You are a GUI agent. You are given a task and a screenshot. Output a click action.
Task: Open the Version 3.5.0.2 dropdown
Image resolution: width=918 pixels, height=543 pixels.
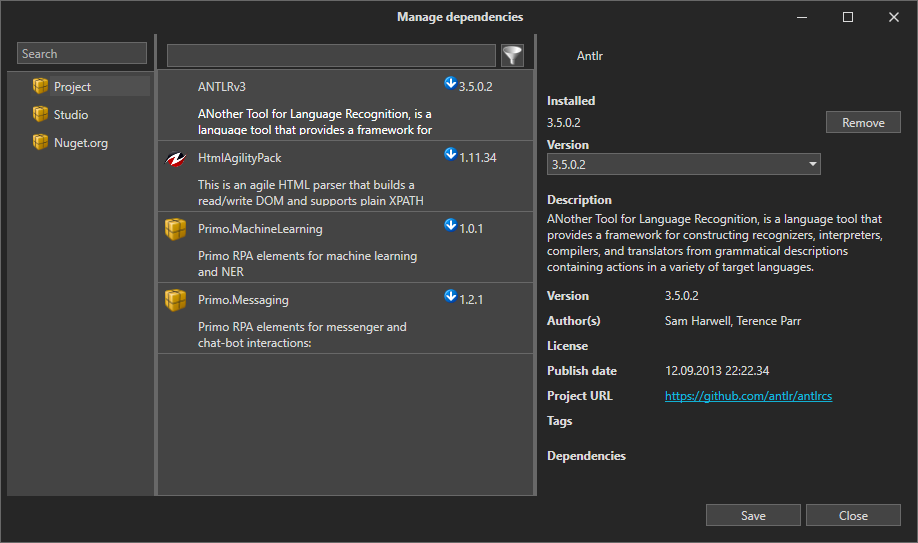click(x=684, y=165)
